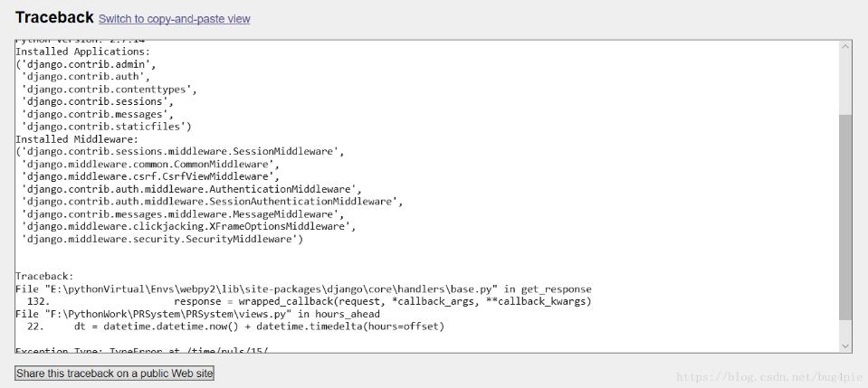Click the line 132 wrapped_callback code

pyautogui.click(x=382, y=301)
